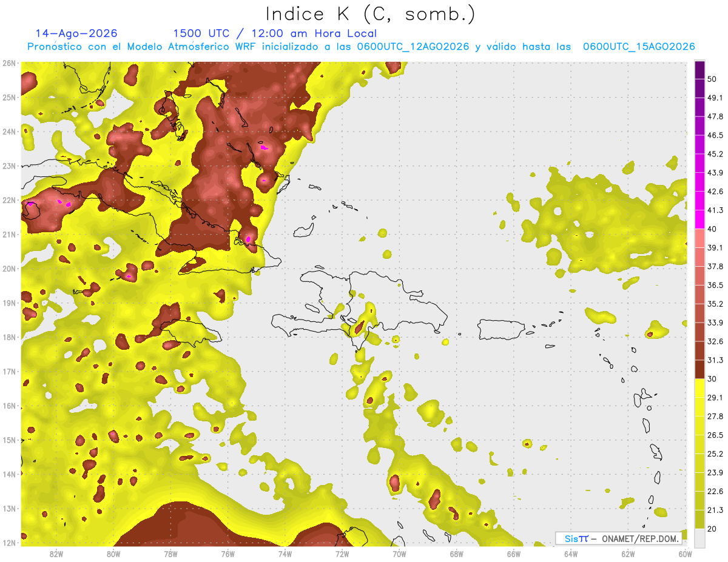Click the latitude label "13N"
This screenshot has width=728, height=562.
9,508
